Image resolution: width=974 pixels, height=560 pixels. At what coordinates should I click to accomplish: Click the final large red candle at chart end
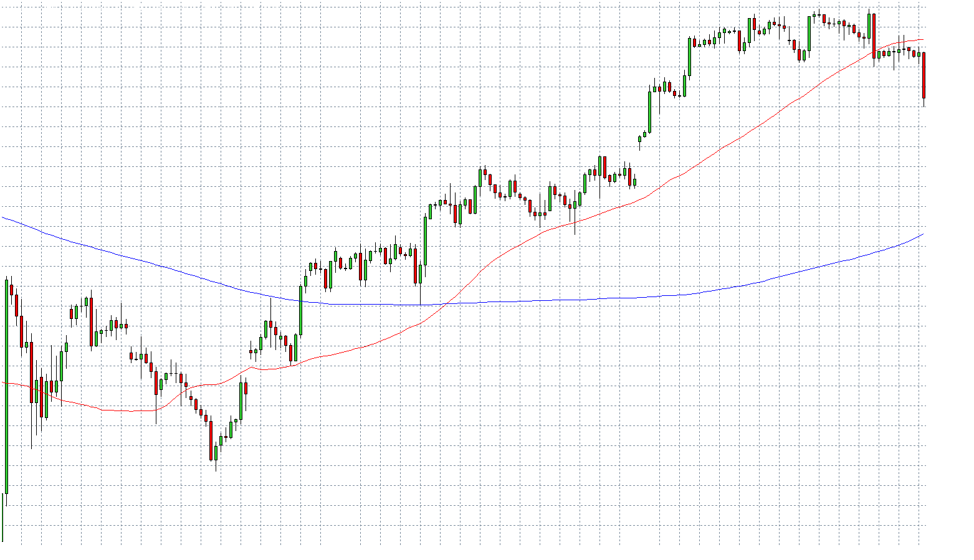pyautogui.click(x=924, y=75)
